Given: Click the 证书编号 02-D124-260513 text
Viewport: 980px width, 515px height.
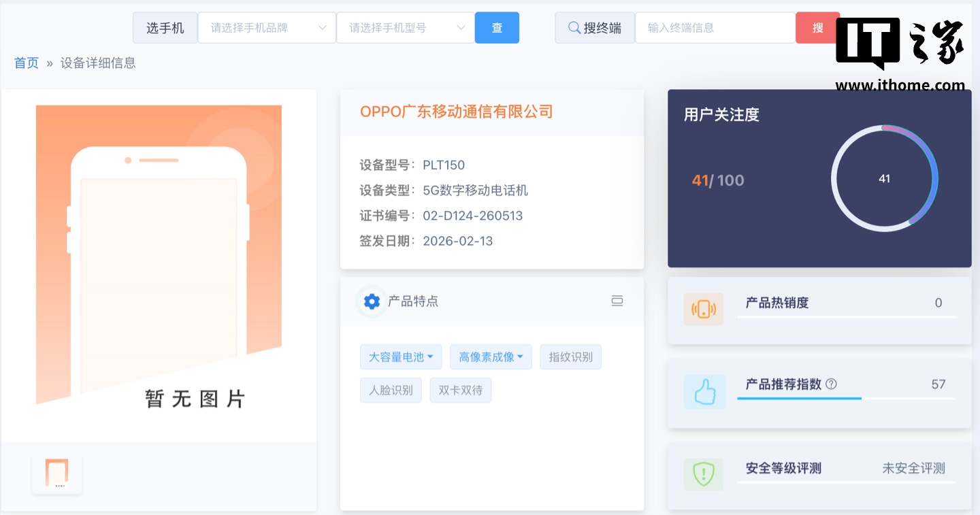Looking at the screenshot, I should (x=441, y=216).
